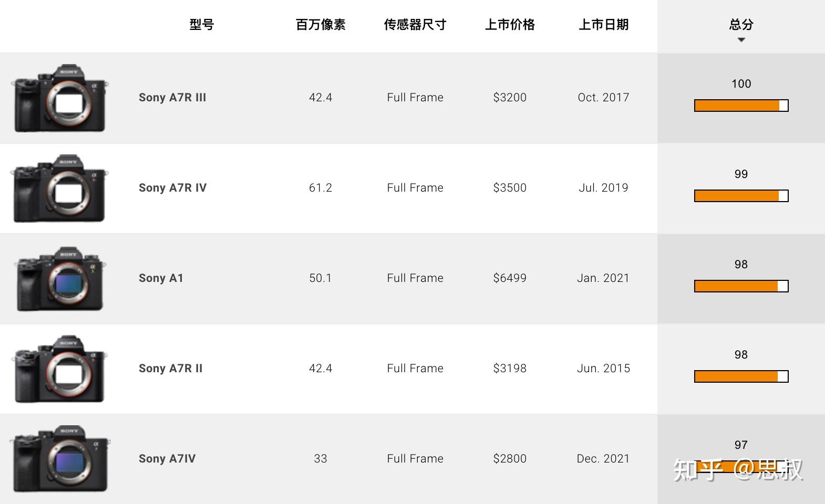Click the Sony A1 camera thumbnail
The image size is (825, 504).
(59, 278)
